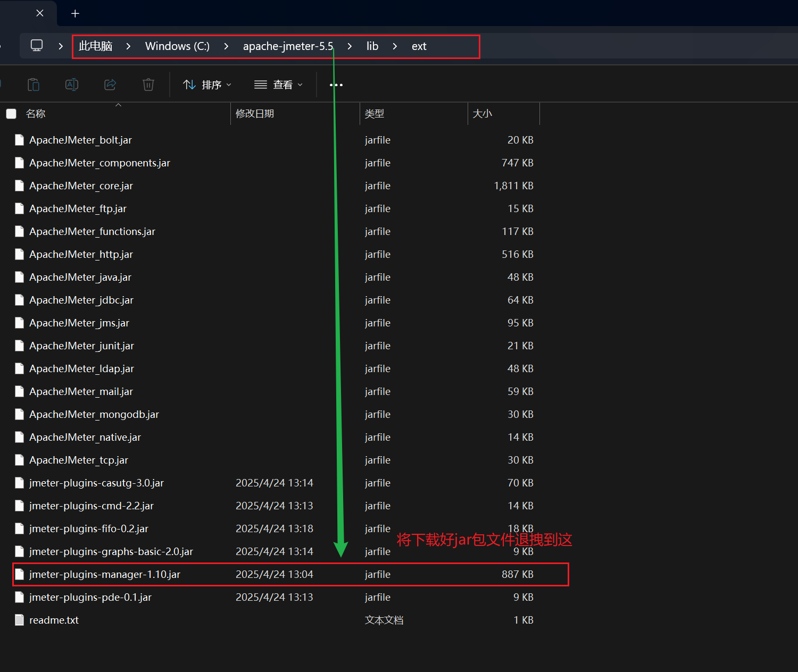The height and width of the screenshot is (672, 798).
Task: Expand chevron after 此电脑 breadcrumb
Action: (128, 46)
